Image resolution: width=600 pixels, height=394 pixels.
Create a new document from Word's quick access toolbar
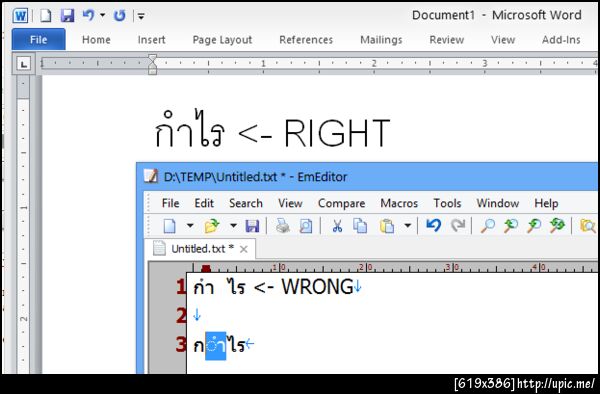coord(46,16)
